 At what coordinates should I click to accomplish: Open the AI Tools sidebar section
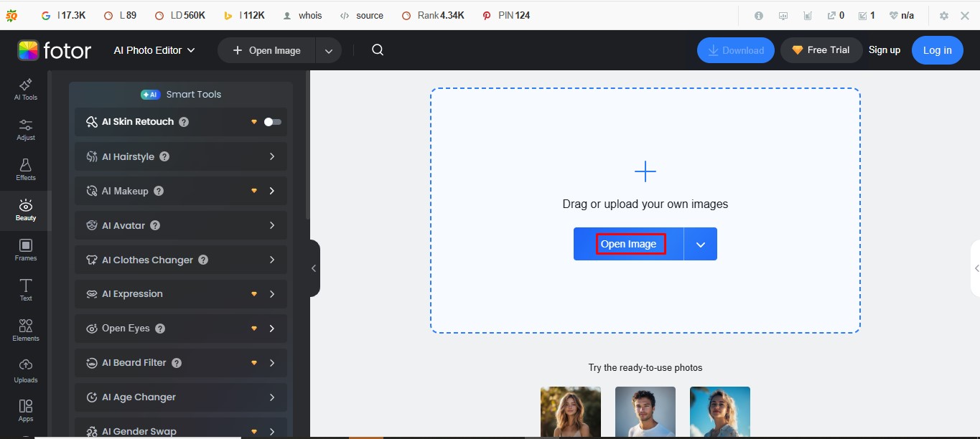tap(25, 89)
